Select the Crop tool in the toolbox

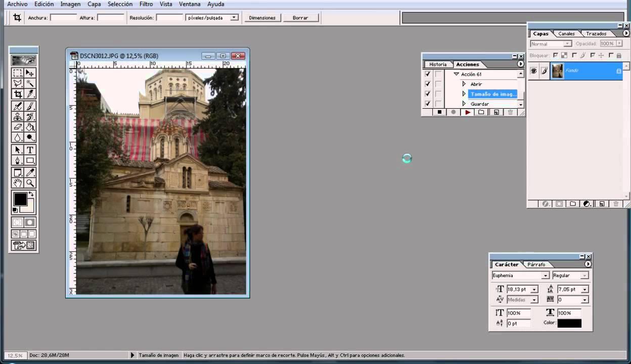click(x=18, y=94)
